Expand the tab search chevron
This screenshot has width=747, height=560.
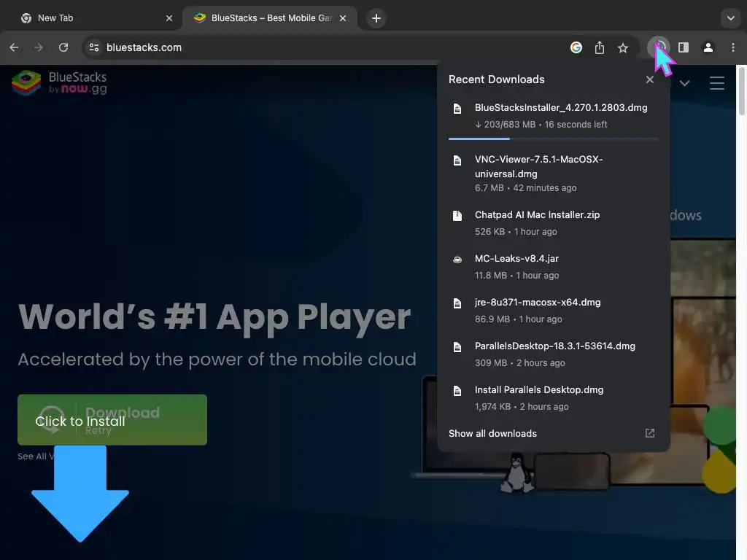(x=730, y=18)
